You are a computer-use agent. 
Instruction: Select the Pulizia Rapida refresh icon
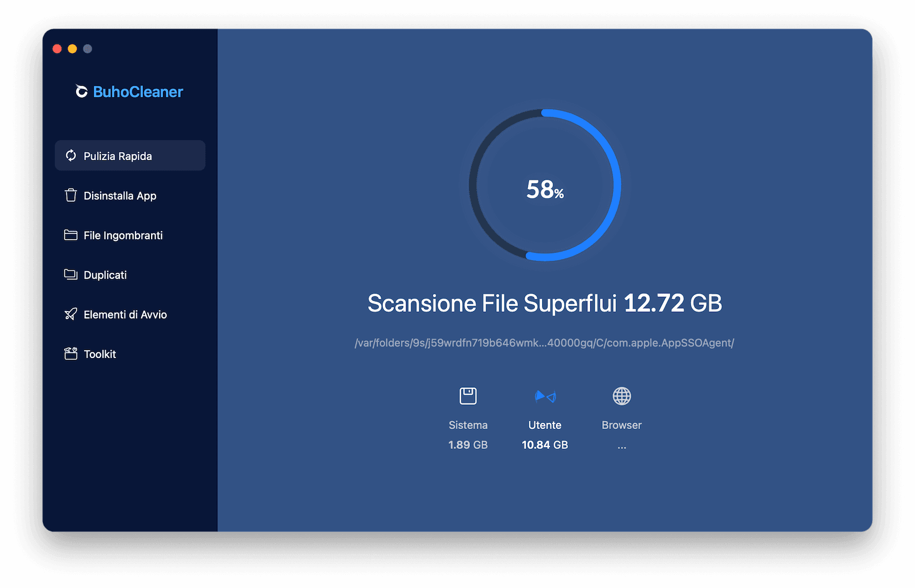tap(70, 155)
